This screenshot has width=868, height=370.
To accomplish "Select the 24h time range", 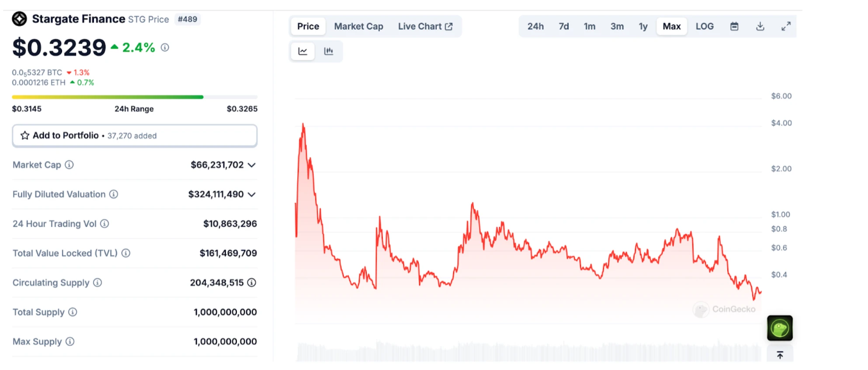I will 535,26.
